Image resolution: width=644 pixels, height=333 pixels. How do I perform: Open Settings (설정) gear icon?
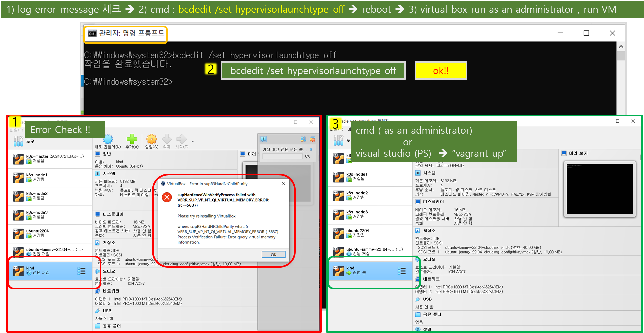(x=151, y=142)
